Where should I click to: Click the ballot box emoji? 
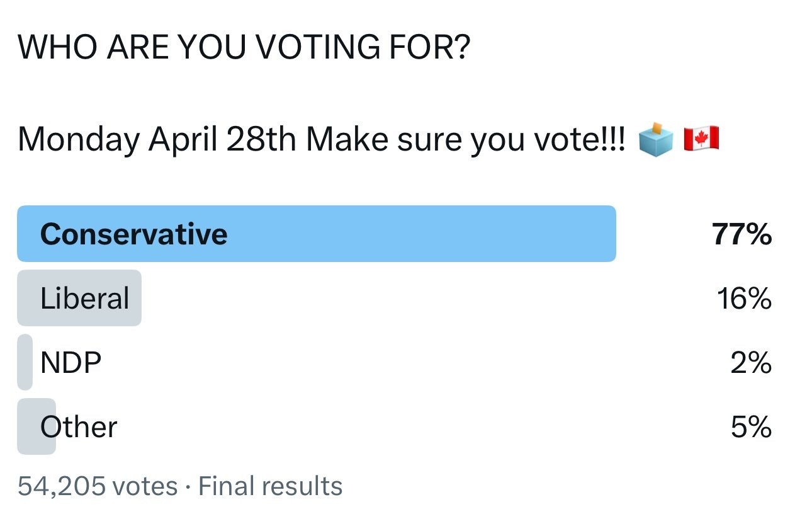coord(655,139)
